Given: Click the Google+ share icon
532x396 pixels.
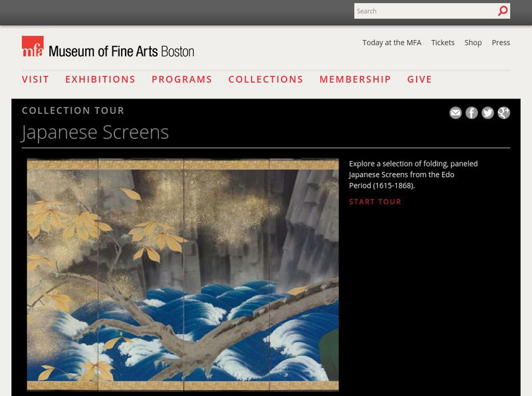Looking at the screenshot, I should click(x=502, y=113).
